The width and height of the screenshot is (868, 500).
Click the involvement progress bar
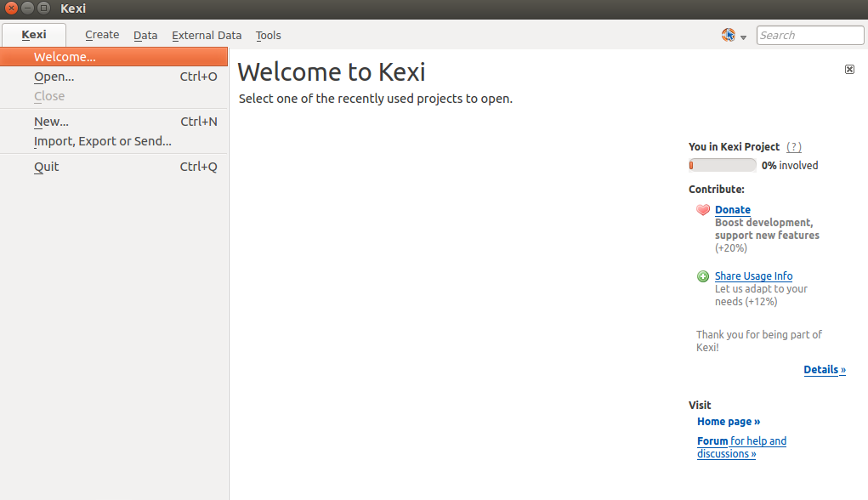[723, 165]
